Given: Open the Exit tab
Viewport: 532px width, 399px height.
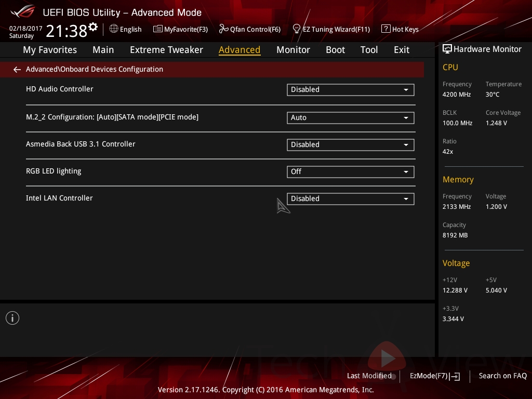Looking at the screenshot, I should [402, 50].
